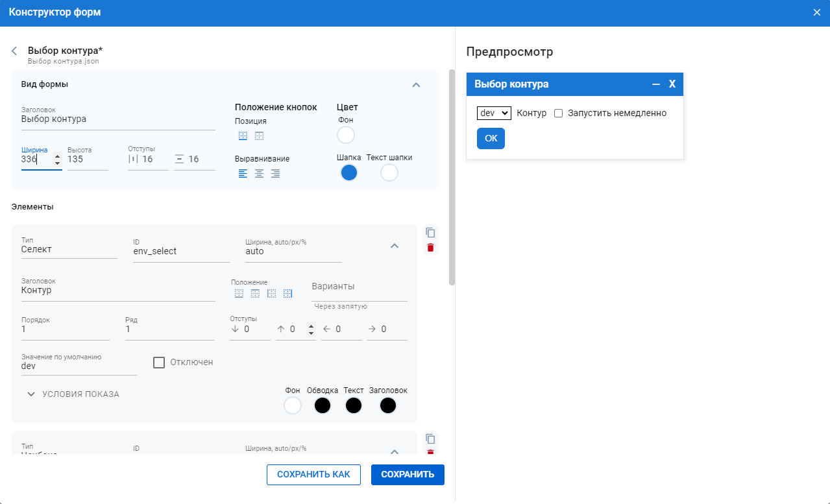Expand УСЛОВИЯ ПОКАЗА section
The height and width of the screenshot is (504, 830).
[73, 394]
